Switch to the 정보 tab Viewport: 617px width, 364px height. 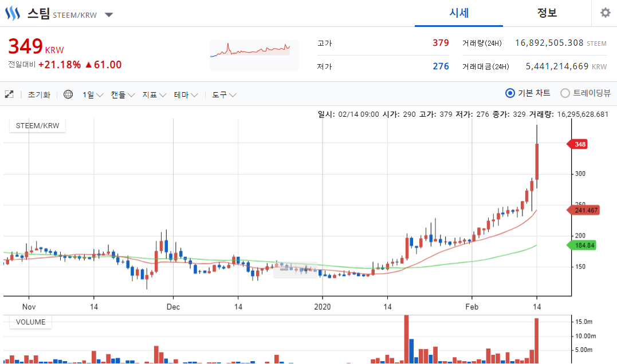tap(547, 13)
